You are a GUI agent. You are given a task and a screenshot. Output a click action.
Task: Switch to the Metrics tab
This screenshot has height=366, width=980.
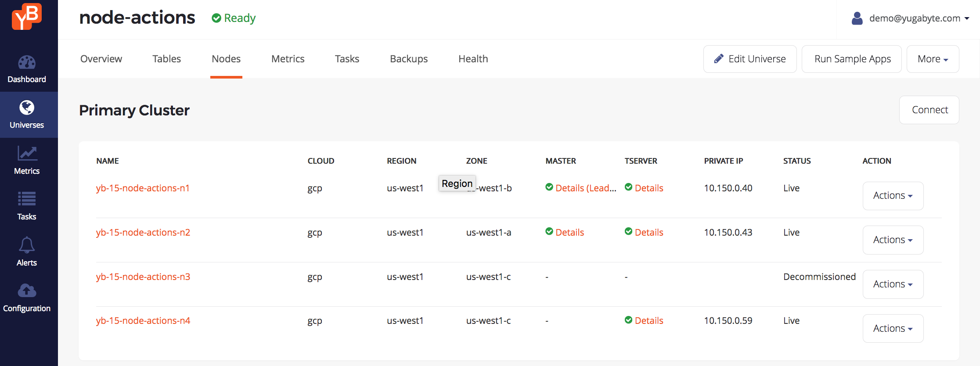click(288, 59)
